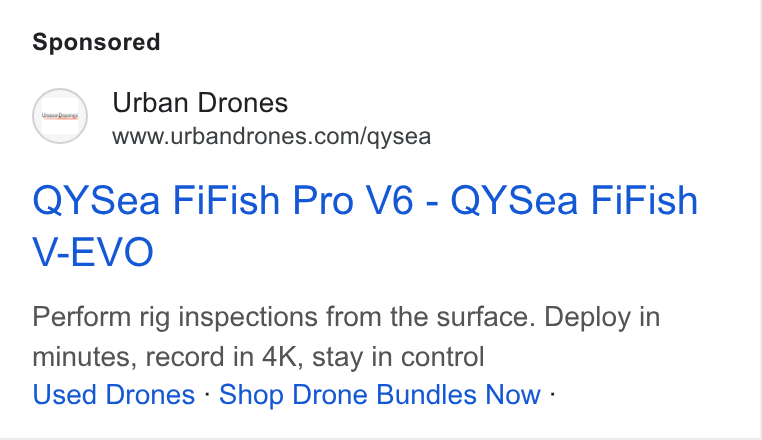Open the Used Drones sitelink
This screenshot has width=762, height=440.
114,394
